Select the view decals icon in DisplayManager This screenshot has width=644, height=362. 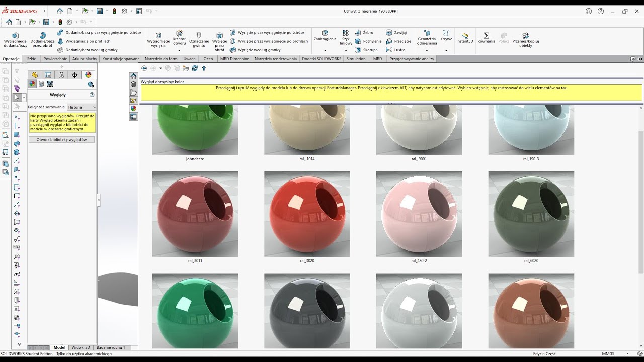click(x=41, y=84)
